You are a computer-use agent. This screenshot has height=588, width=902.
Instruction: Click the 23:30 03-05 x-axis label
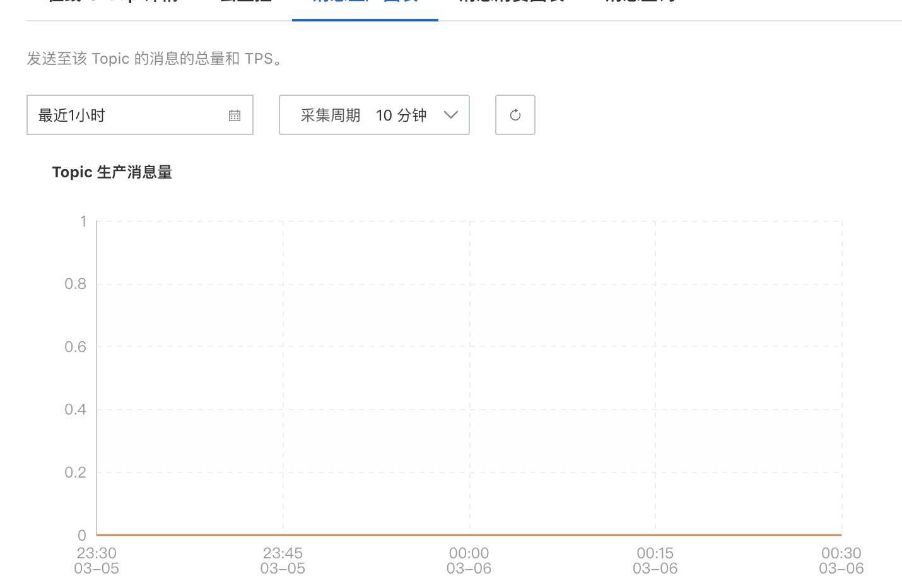coord(97,560)
